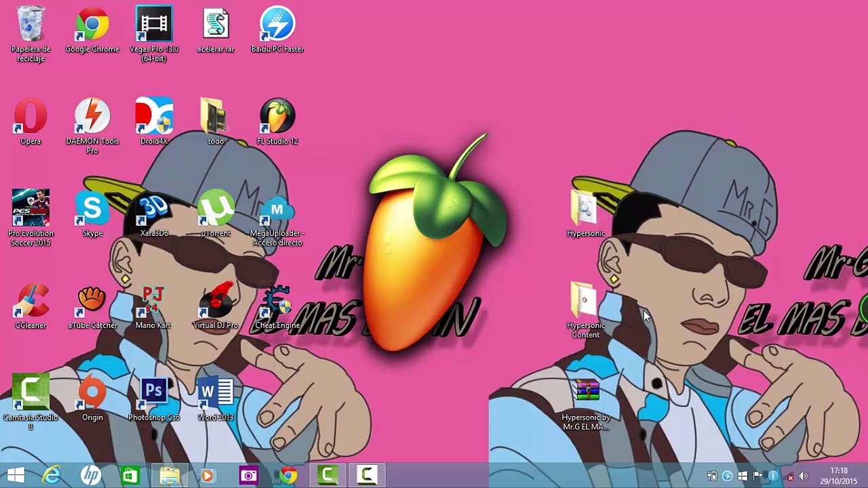Launch Opera browser from the desktop
868x488 pixels.
pyautogui.click(x=31, y=122)
